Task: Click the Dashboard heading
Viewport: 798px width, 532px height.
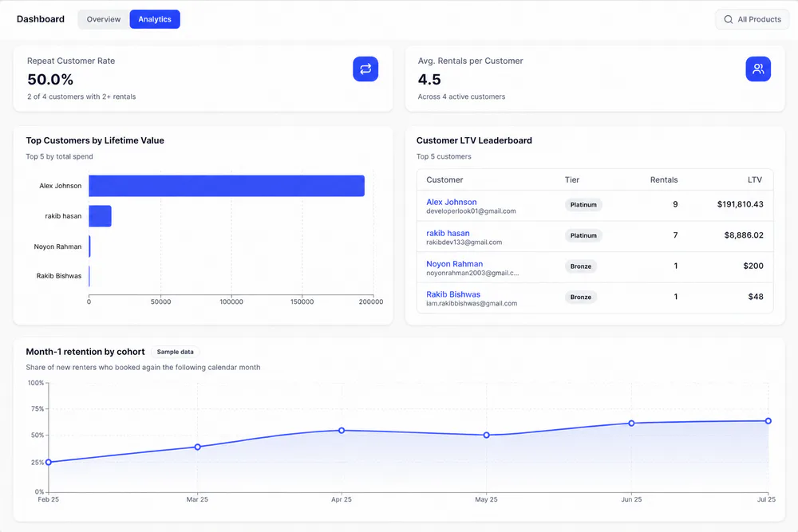Action: [x=41, y=19]
